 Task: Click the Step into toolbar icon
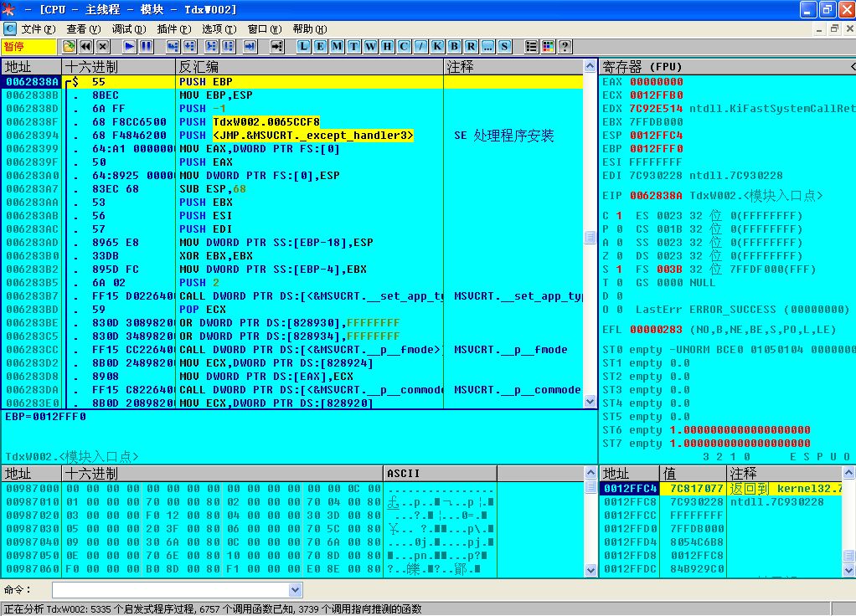pos(173,46)
